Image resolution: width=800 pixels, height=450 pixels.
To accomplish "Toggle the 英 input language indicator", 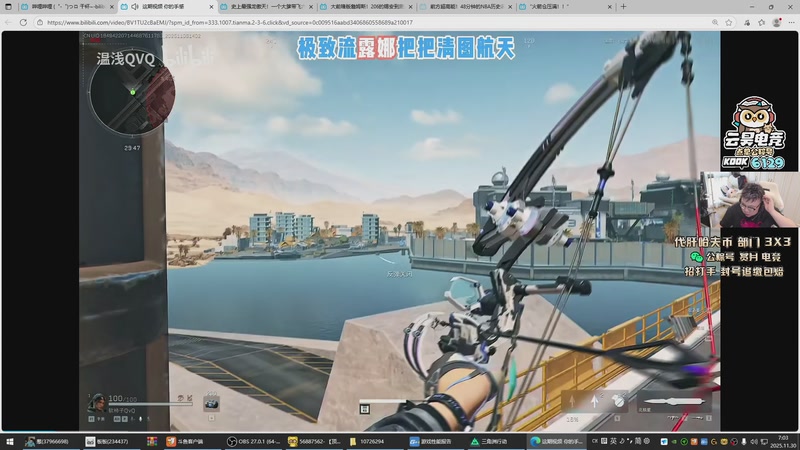I will (613, 441).
